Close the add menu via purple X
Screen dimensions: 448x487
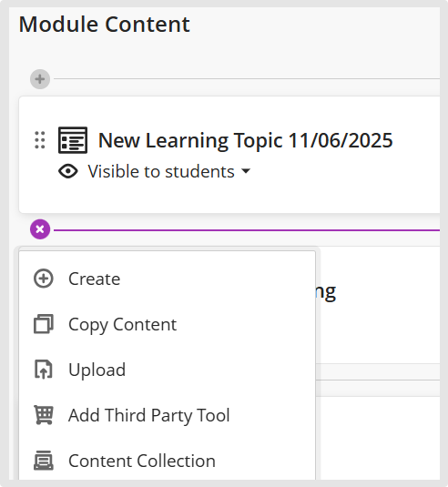[x=40, y=229]
